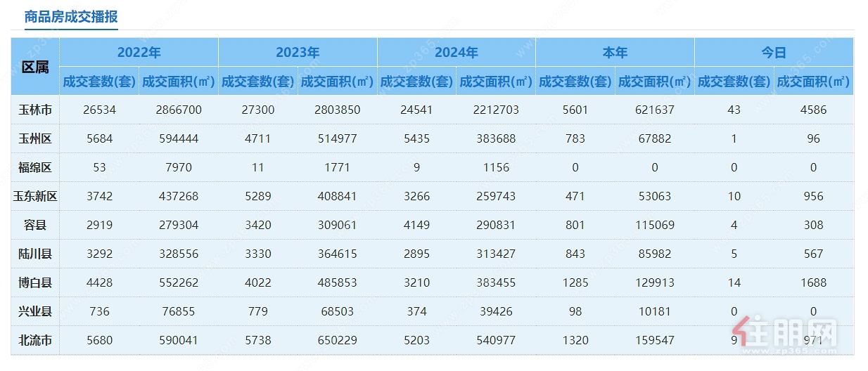The width and height of the screenshot is (868, 371).
Task: Select 成交面积(㎡) header under 本年
Action: (655, 82)
